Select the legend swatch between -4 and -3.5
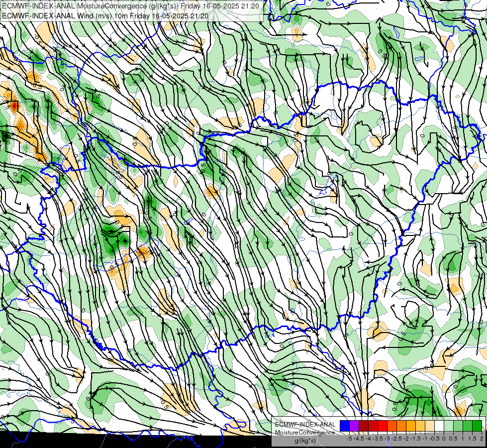 [x=373, y=426]
